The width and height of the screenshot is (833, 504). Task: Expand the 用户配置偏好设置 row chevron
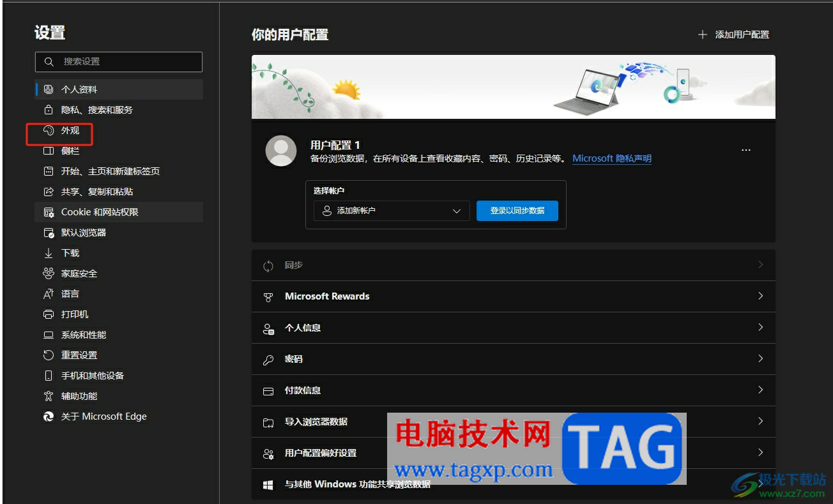(x=760, y=452)
